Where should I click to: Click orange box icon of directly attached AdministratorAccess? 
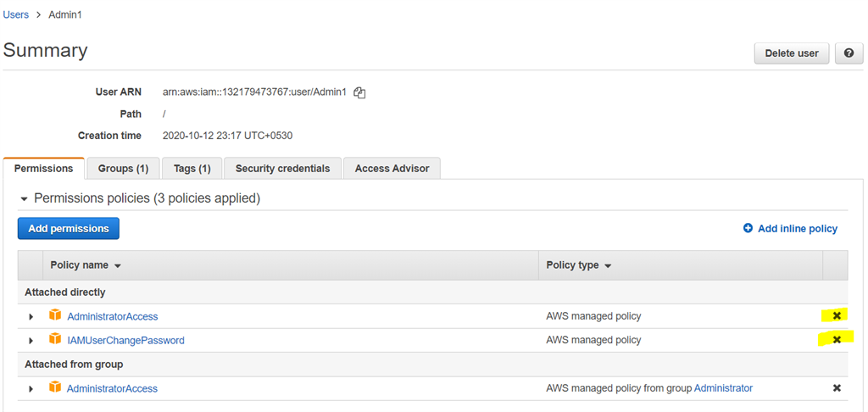pyautogui.click(x=54, y=315)
